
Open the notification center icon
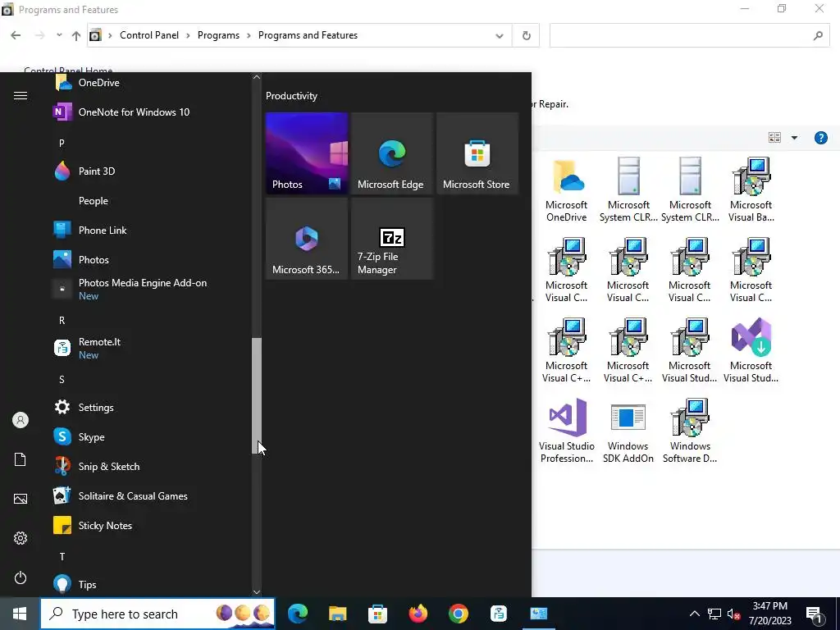(815, 614)
